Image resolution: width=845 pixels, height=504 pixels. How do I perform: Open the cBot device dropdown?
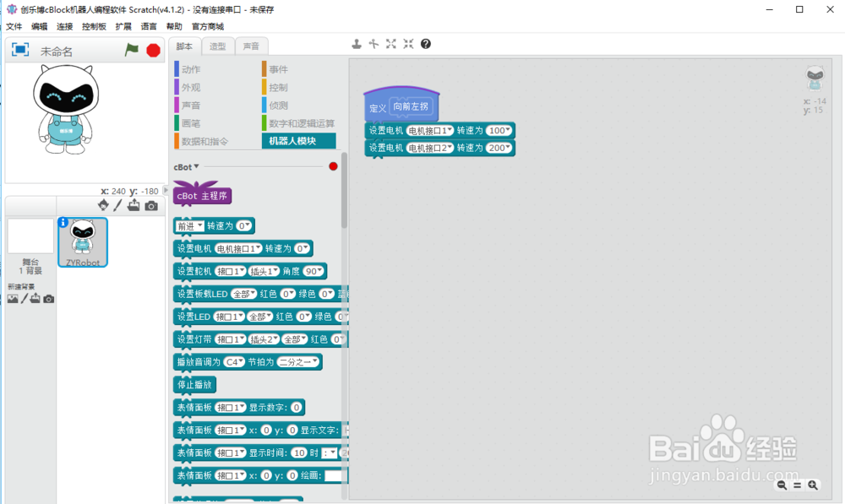(184, 166)
